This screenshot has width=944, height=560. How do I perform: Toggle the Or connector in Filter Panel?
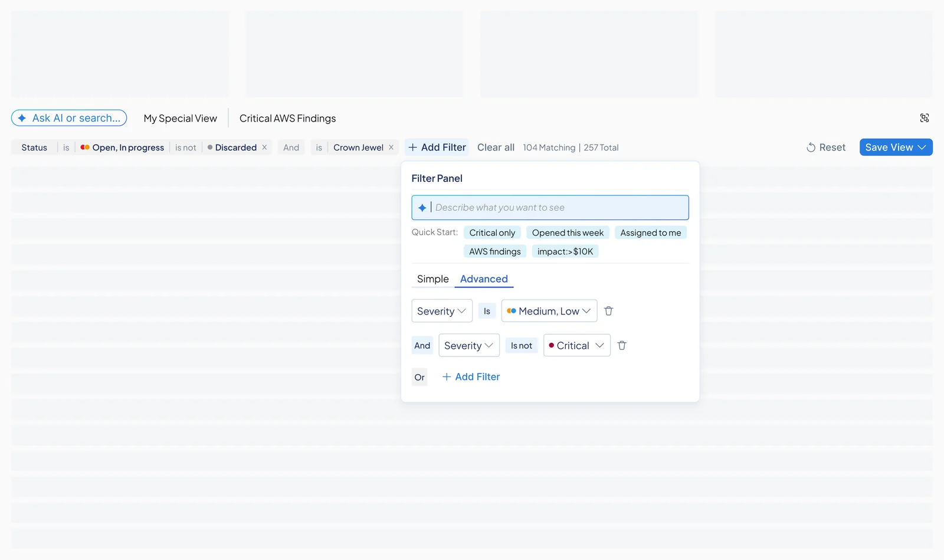coord(419,377)
